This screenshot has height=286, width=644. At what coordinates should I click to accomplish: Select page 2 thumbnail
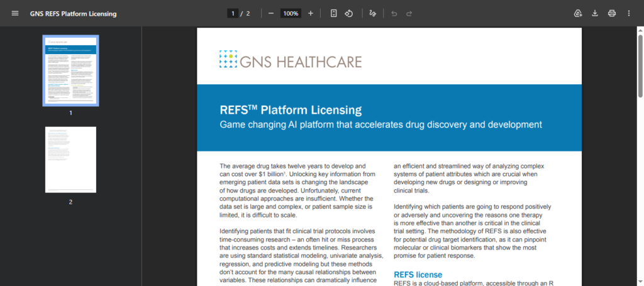70,160
